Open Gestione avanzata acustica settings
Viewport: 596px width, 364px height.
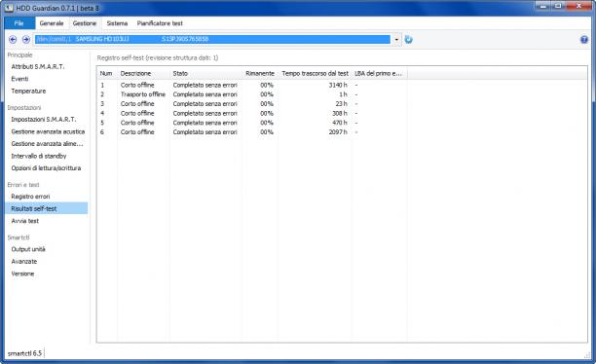click(x=48, y=131)
